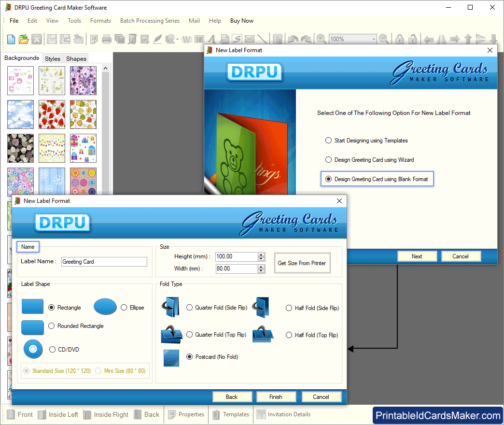Select the line drawing tool
This screenshot has width=504, height=425.
(262, 39)
